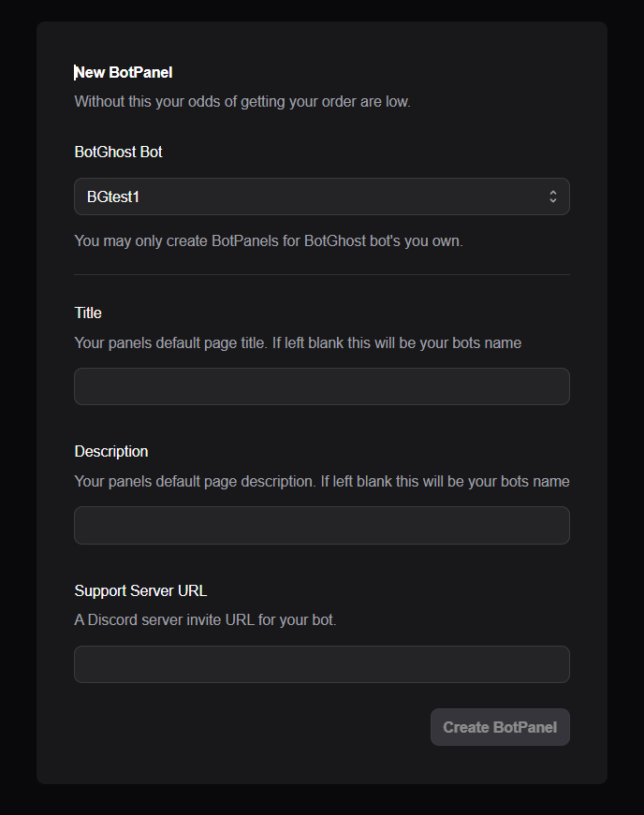
Task: Click the divider area below the bot dropdown
Action: coord(322,275)
